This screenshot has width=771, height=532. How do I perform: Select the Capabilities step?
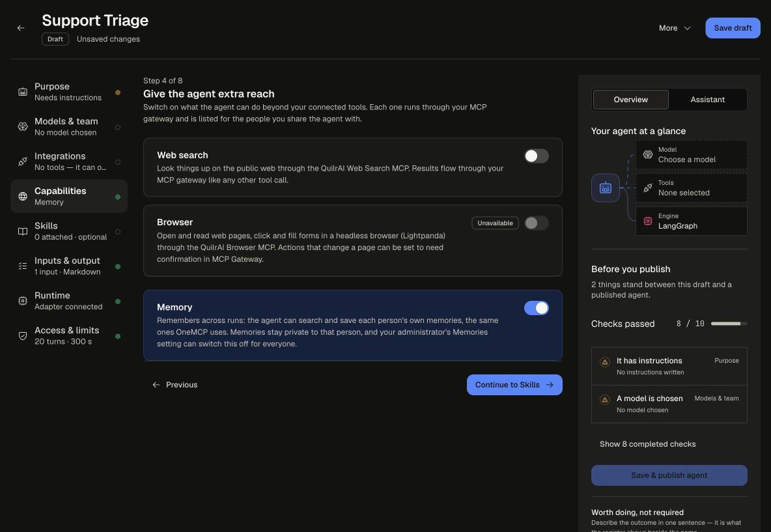pyautogui.click(x=69, y=196)
